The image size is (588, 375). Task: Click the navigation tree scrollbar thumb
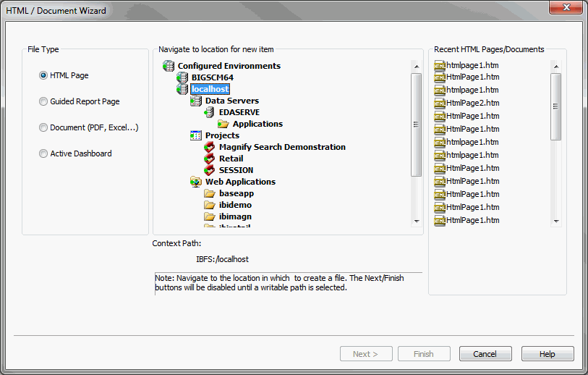pos(417,125)
